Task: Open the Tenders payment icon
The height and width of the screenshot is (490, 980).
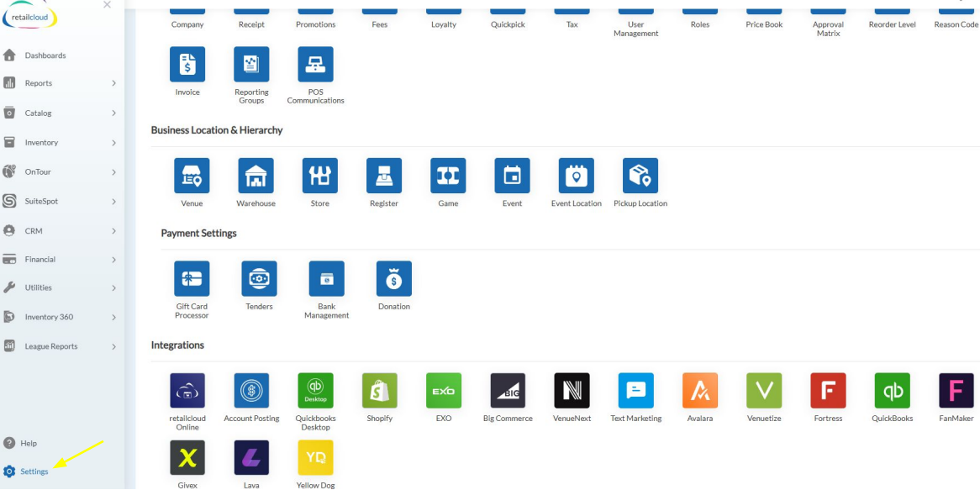Action: pos(260,279)
